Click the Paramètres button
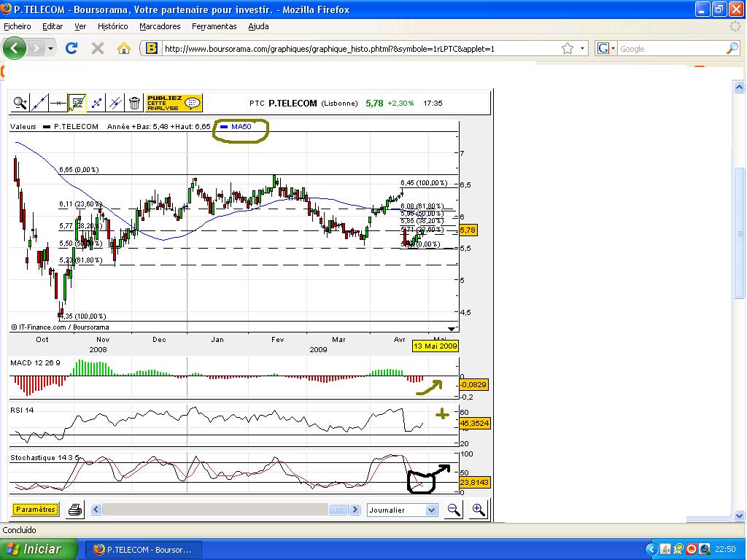The width and height of the screenshot is (747, 560). point(36,510)
